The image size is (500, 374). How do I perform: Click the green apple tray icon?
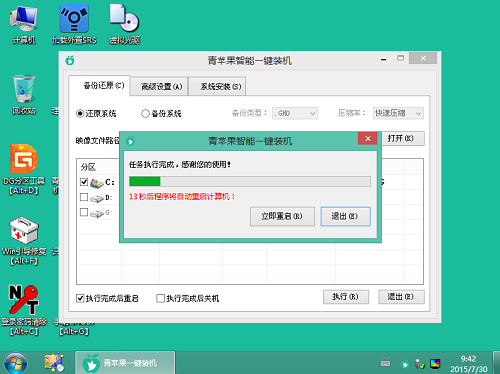click(405, 364)
